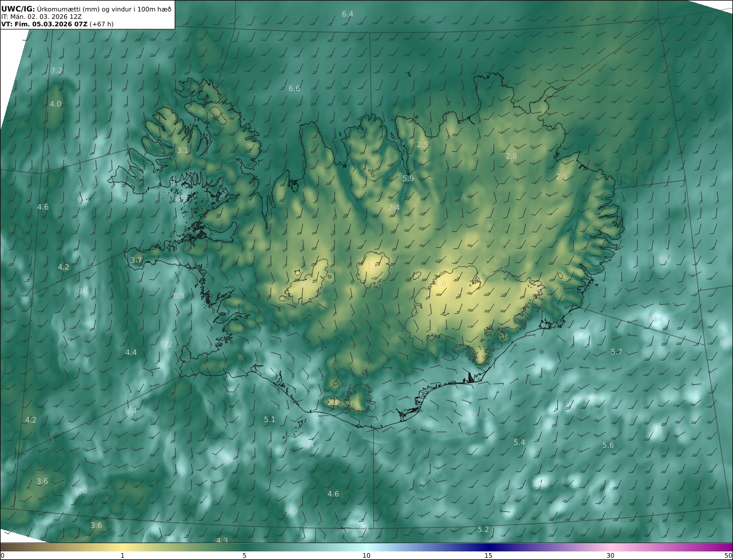Click the 4.4 value label
The image size is (733, 560).
pos(131,352)
